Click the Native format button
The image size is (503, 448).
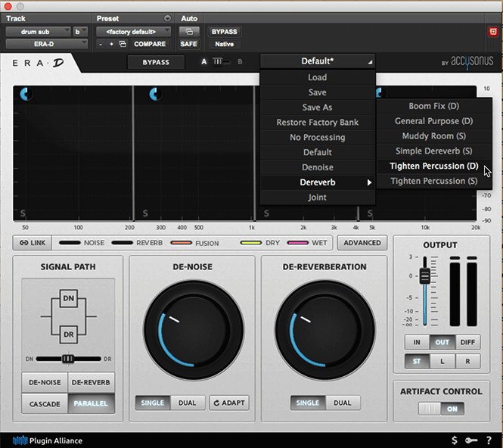[224, 44]
